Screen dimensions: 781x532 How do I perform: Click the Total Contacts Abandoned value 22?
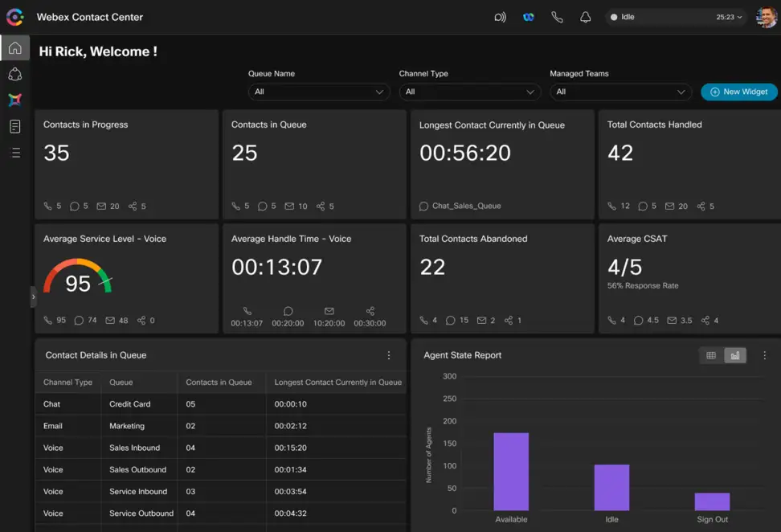[432, 268]
